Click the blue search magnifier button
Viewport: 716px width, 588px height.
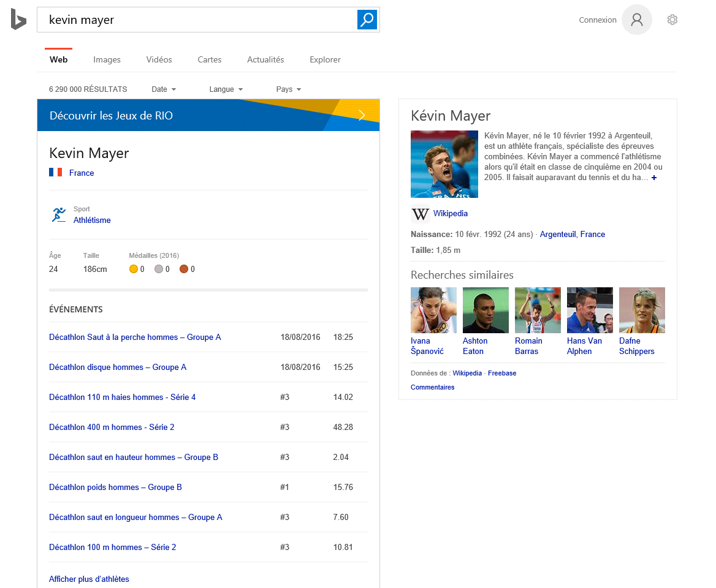click(367, 20)
